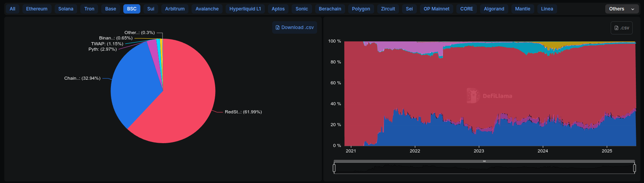This screenshot has height=183, width=644.
Task: Click the right handle of range slider
Action: click(x=635, y=168)
